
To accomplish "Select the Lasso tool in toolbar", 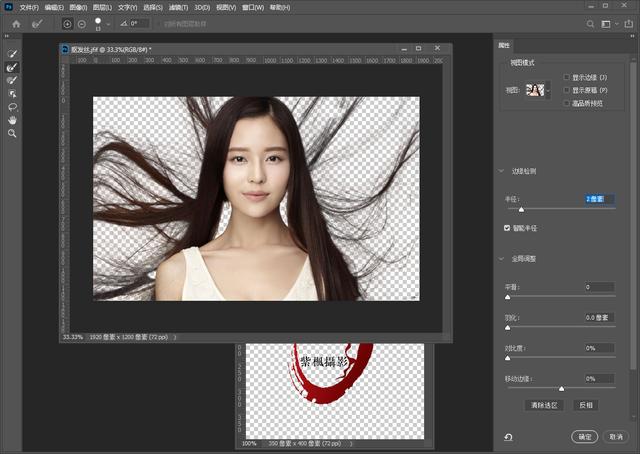I will 12,106.
